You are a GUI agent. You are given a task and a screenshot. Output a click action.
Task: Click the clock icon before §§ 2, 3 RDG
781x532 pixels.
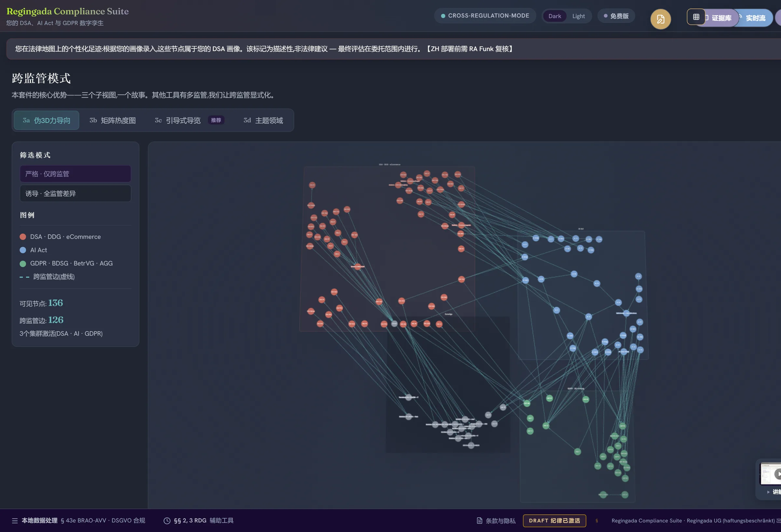point(167,521)
